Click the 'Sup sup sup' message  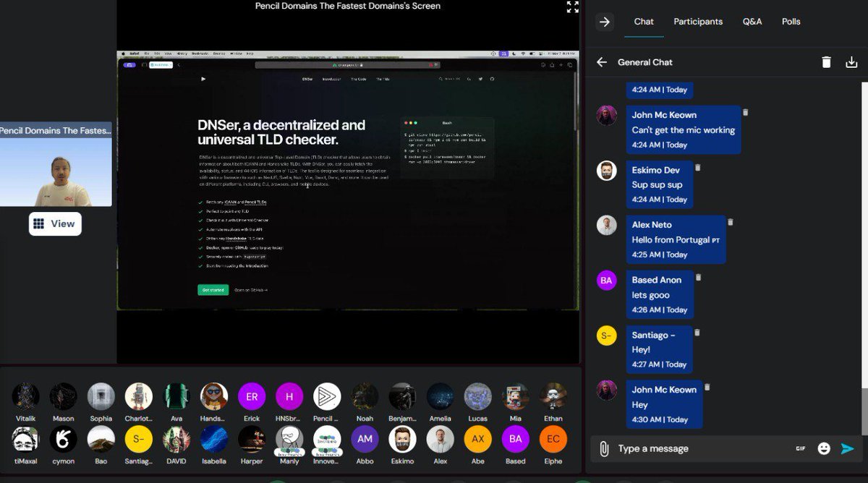657,185
